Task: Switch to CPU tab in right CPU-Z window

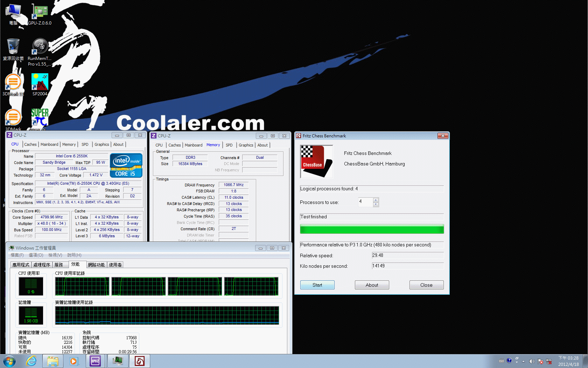Action: (159, 145)
